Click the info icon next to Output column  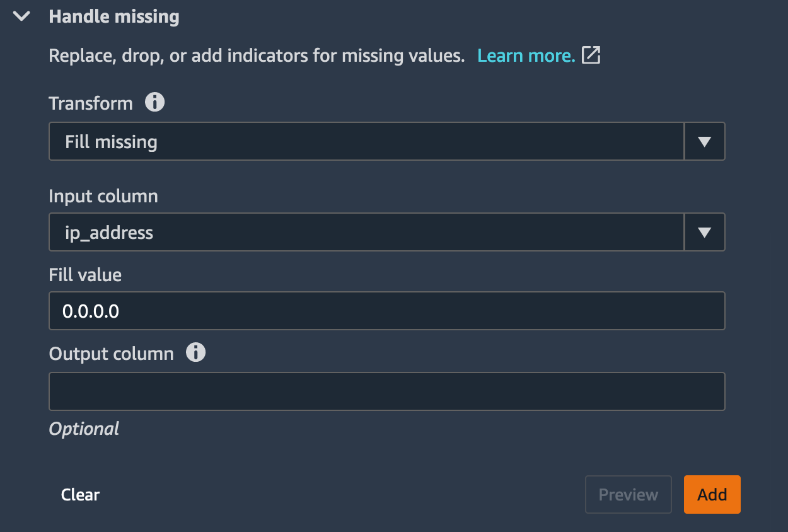pos(195,352)
